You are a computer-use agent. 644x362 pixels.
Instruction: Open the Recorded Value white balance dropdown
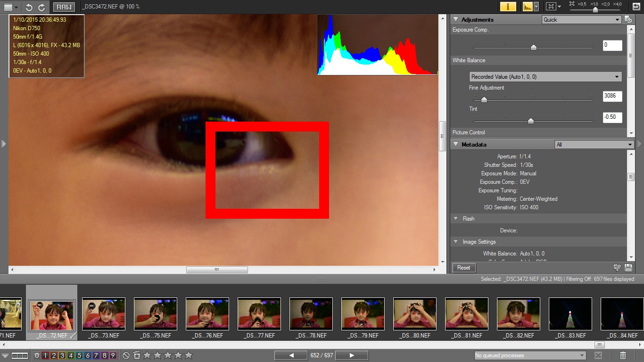(x=545, y=77)
